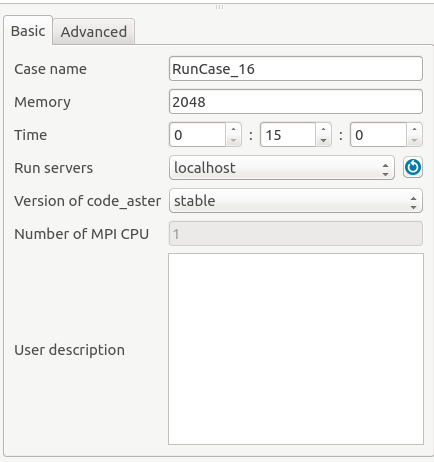
Task: Click into the User description text area
Action: tap(296, 349)
